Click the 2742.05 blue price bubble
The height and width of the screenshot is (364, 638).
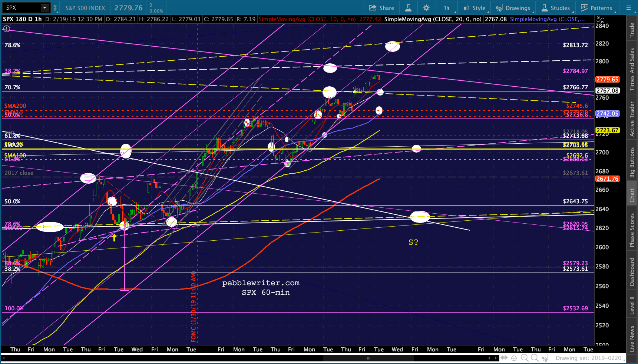click(607, 114)
